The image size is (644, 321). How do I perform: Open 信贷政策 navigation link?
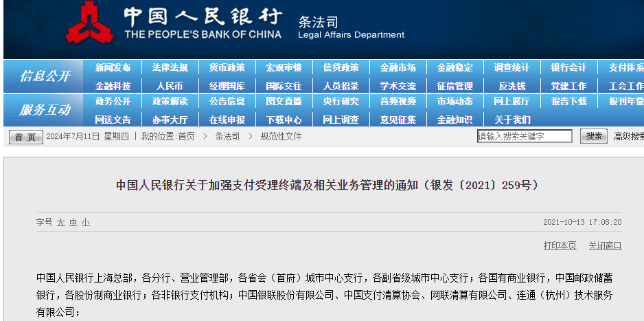(x=341, y=68)
